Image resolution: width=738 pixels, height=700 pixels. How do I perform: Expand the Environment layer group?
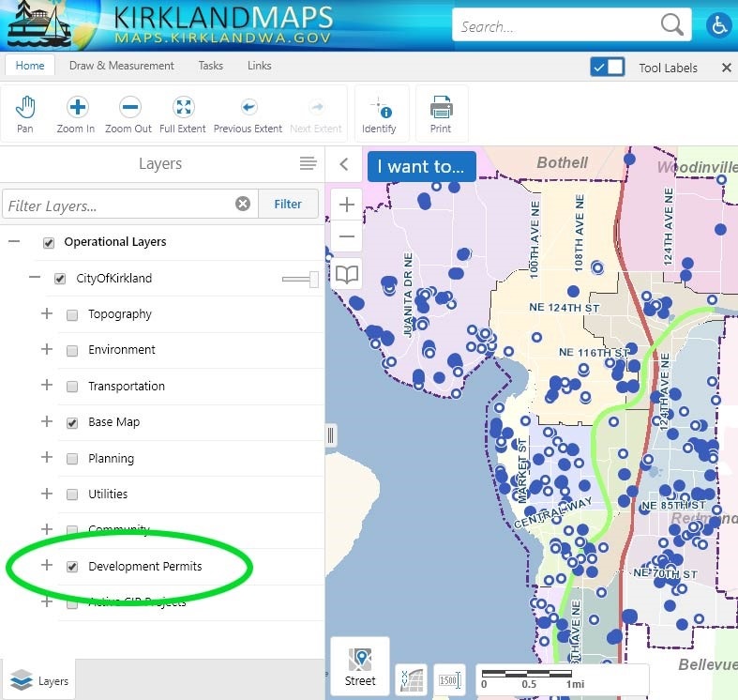click(47, 349)
